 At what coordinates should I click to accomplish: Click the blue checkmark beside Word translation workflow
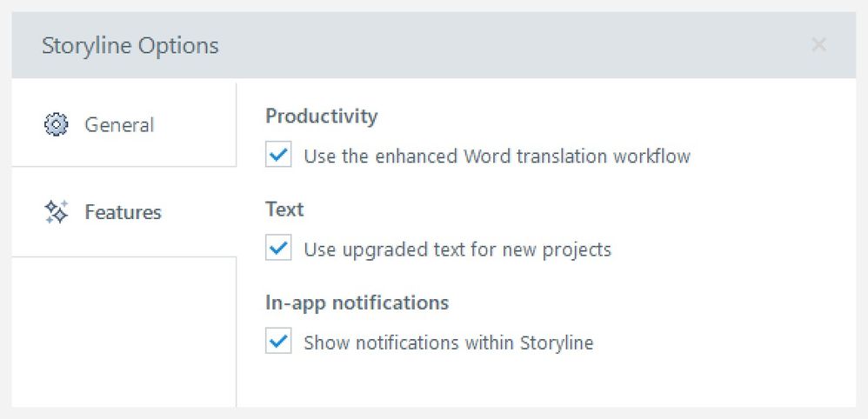click(278, 156)
